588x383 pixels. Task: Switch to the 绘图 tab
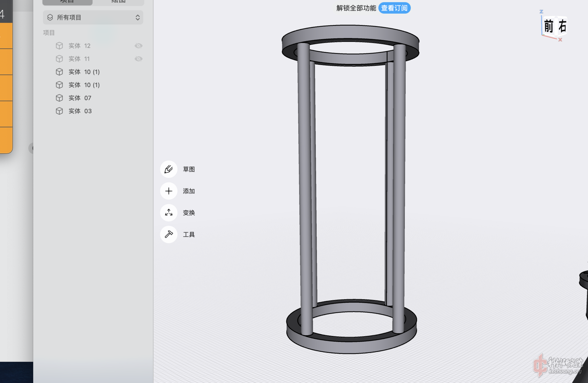point(118,2)
